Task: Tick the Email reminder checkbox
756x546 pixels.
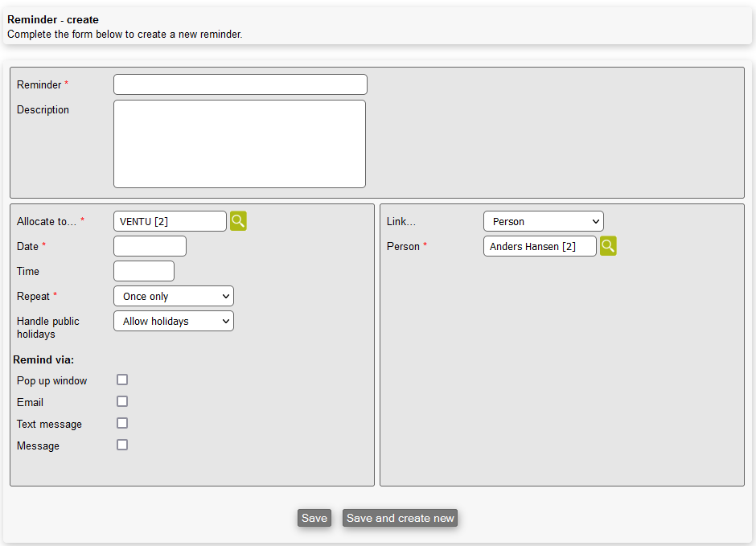Action: (x=122, y=401)
